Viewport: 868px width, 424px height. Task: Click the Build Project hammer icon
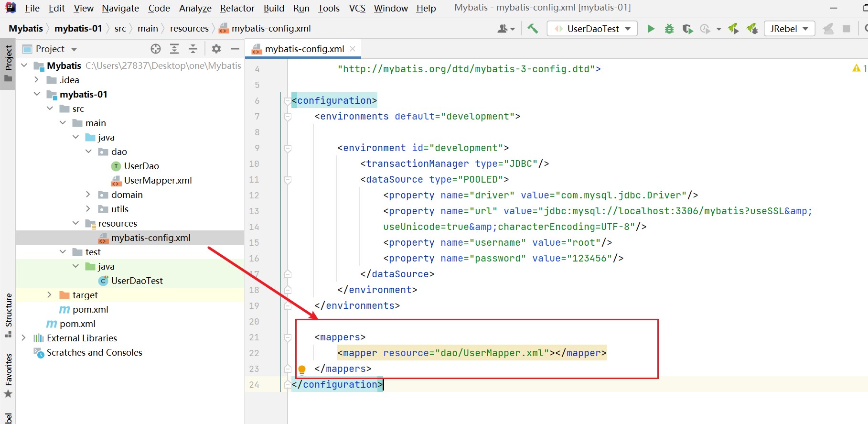click(x=533, y=29)
